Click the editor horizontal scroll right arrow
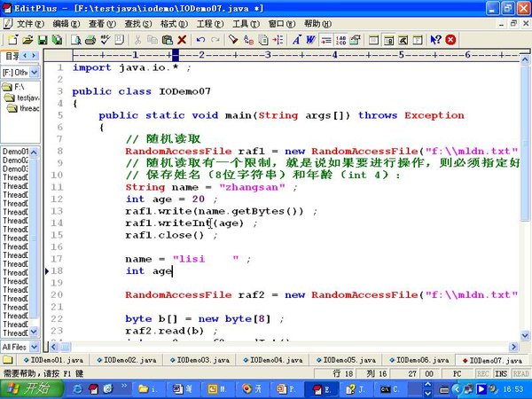The height and width of the screenshot is (399, 532). tap(513, 347)
